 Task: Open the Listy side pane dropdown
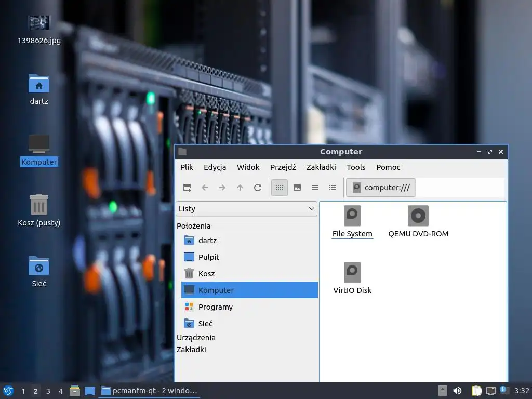tap(246, 209)
